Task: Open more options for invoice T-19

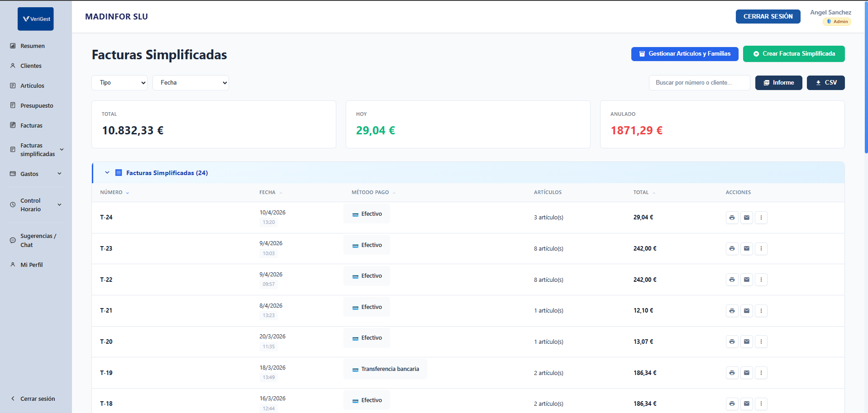Action: pos(761,373)
